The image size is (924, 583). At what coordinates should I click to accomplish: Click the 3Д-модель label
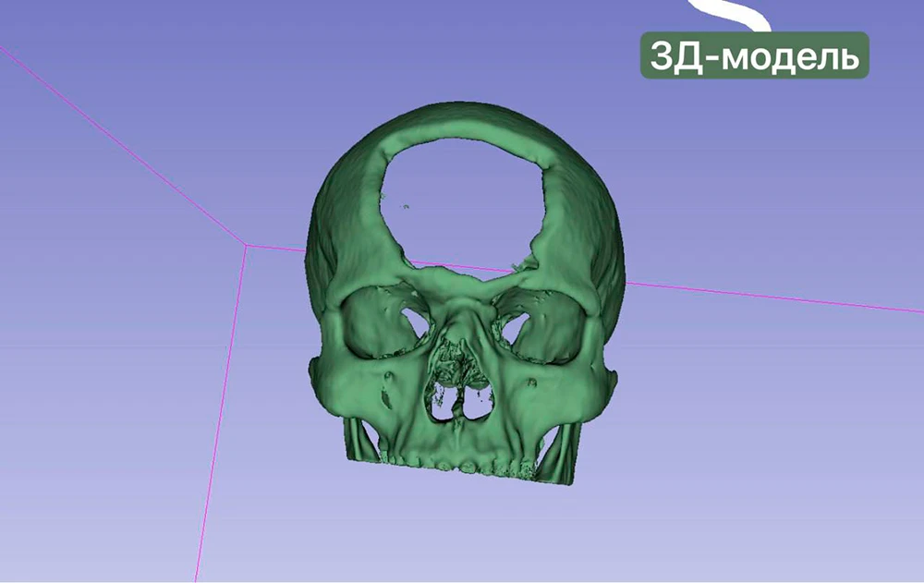coord(755,56)
